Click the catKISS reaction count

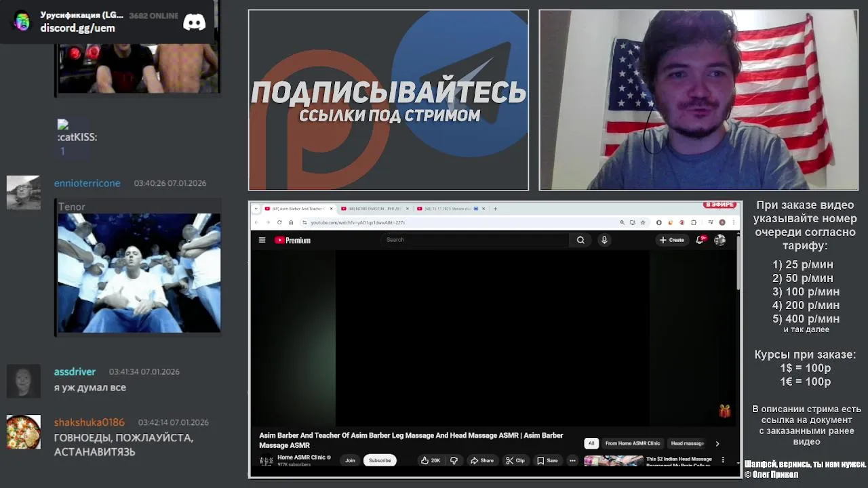point(62,151)
